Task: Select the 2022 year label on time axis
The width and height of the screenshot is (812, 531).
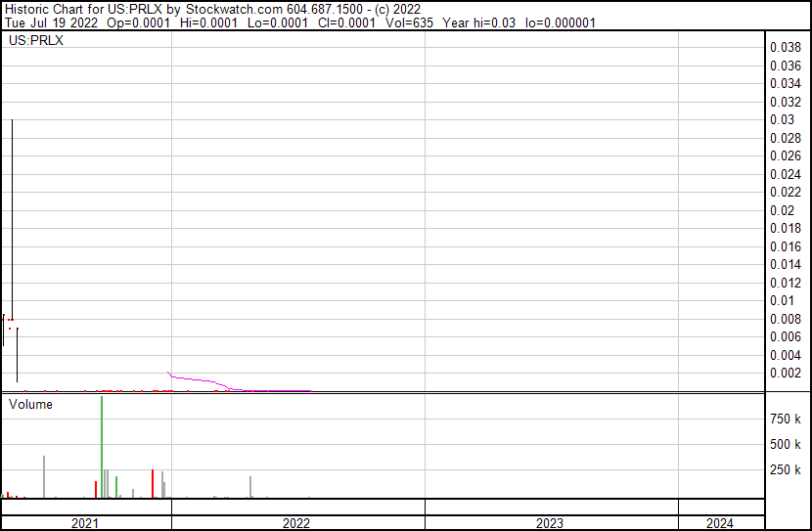Action: tap(296, 523)
